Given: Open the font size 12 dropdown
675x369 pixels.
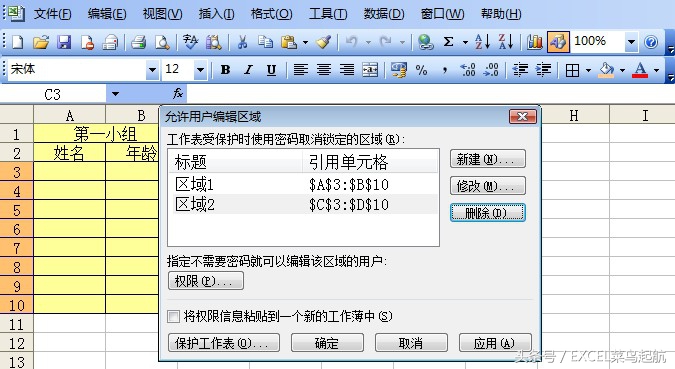Looking at the screenshot, I should coord(200,70).
